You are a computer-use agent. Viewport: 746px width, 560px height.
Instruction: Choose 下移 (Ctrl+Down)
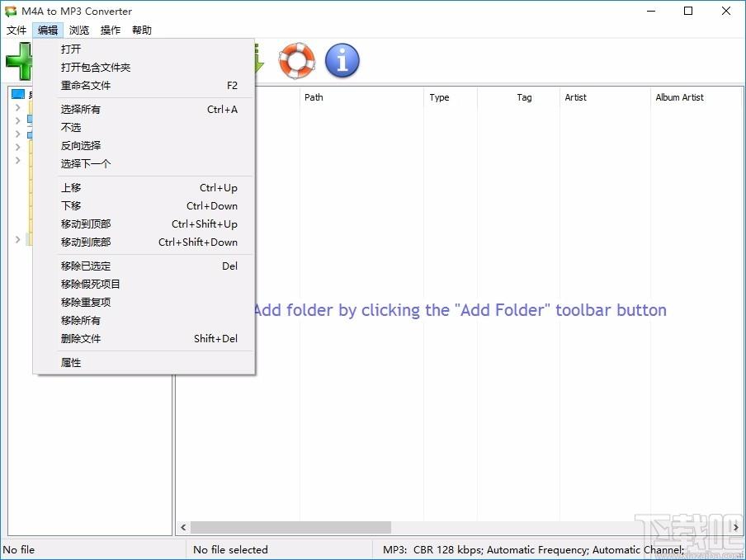[x=144, y=206]
